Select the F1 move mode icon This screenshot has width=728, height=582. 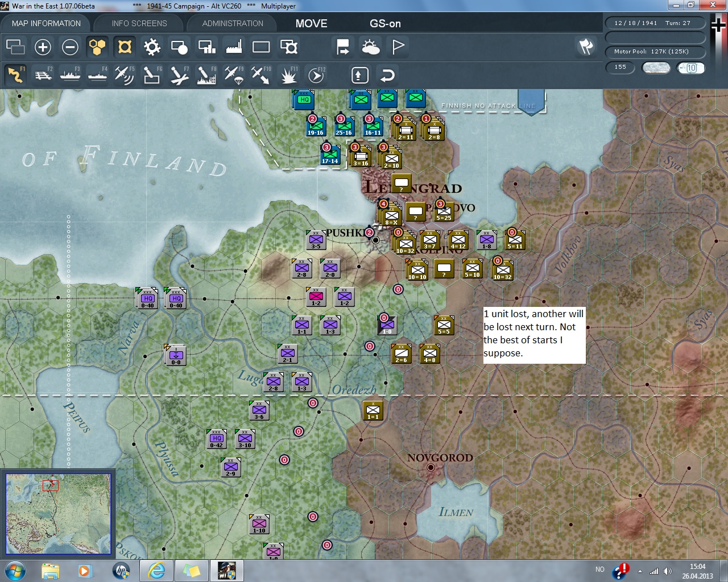pos(15,75)
